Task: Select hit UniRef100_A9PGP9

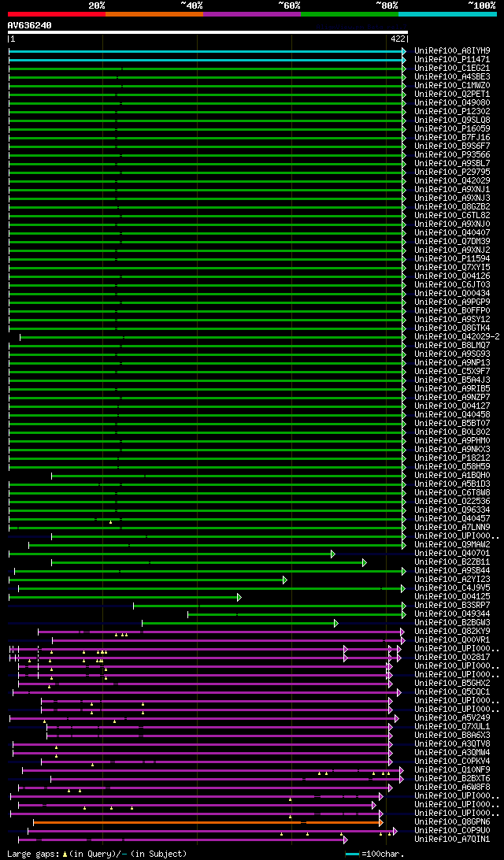Action: click(x=453, y=302)
